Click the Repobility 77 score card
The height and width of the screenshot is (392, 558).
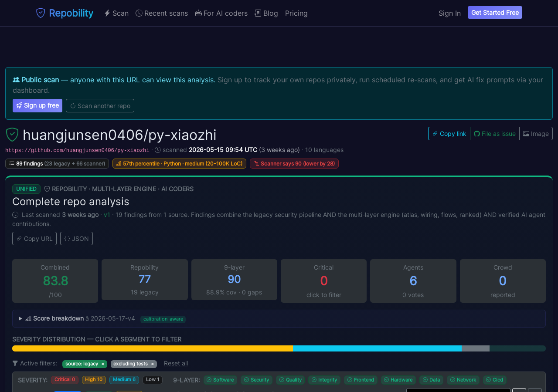(x=145, y=280)
